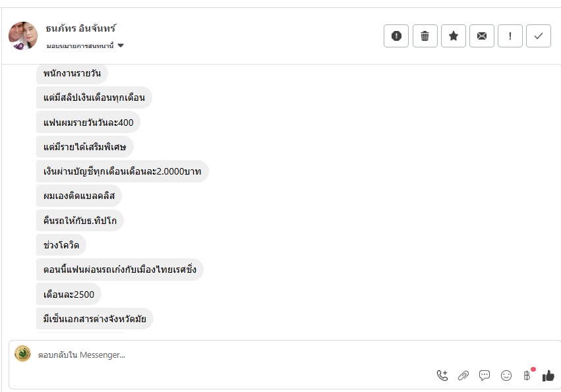
Task: Toggle the star on this conversation
Action: pos(454,36)
